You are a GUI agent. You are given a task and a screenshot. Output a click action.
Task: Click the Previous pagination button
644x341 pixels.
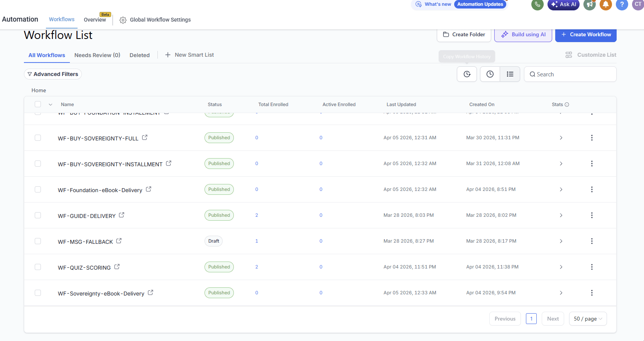[x=505, y=319]
